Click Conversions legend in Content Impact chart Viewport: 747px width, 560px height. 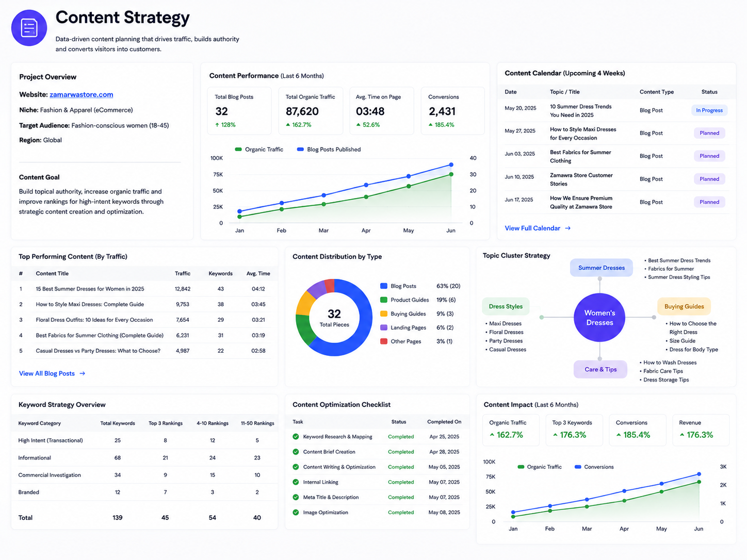[x=594, y=467]
